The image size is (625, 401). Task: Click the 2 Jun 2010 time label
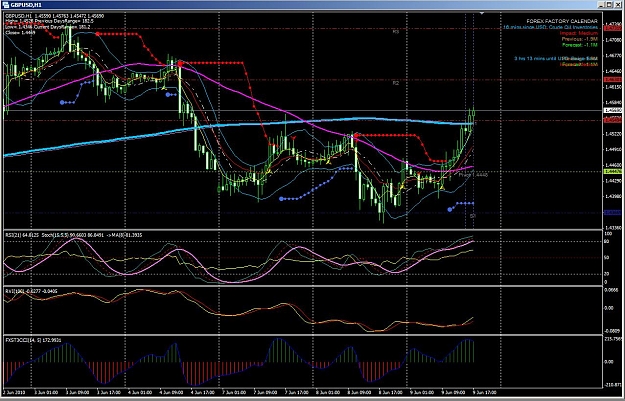point(14,392)
